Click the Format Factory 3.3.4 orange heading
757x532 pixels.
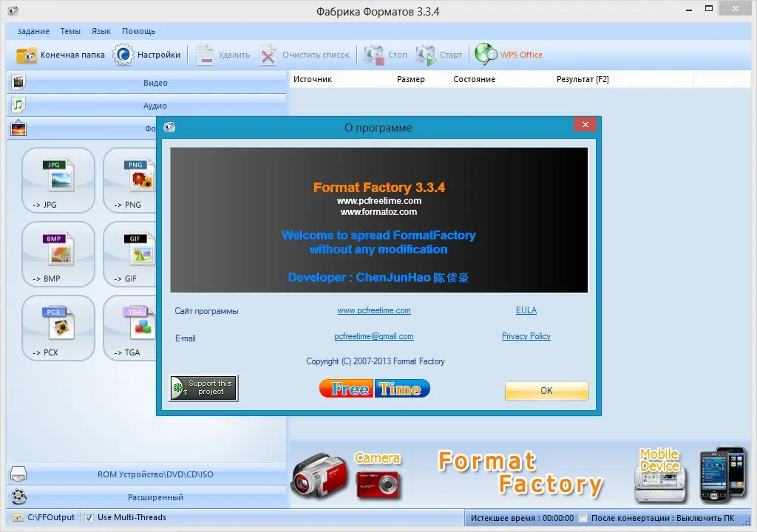[x=379, y=188]
